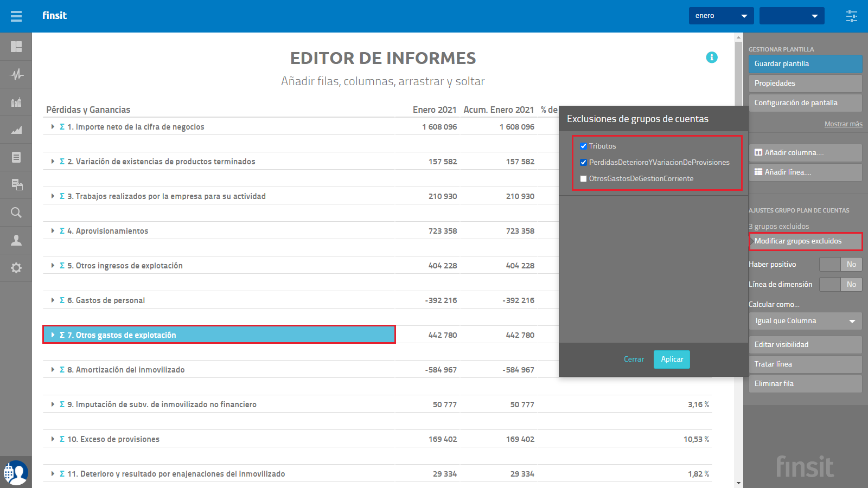Open the hamburger menu

click(x=16, y=16)
